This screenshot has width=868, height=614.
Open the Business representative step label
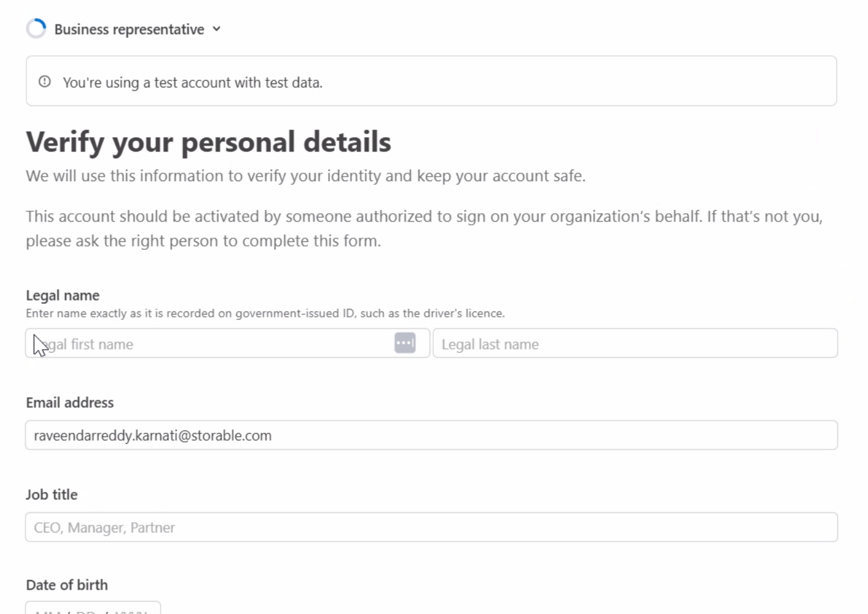pyautogui.click(x=129, y=30)
